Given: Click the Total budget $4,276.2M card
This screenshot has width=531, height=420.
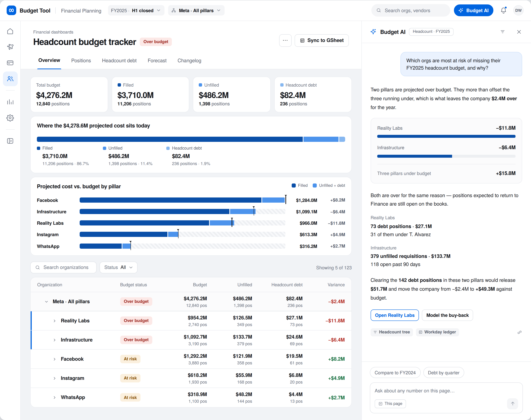Looking at the screenshot, I should (69, 94).
